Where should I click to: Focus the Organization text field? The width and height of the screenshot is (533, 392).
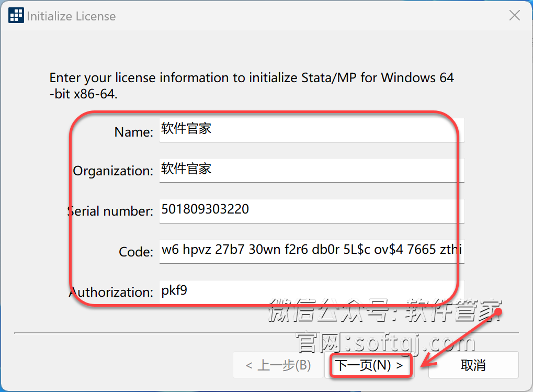point(312,170)
